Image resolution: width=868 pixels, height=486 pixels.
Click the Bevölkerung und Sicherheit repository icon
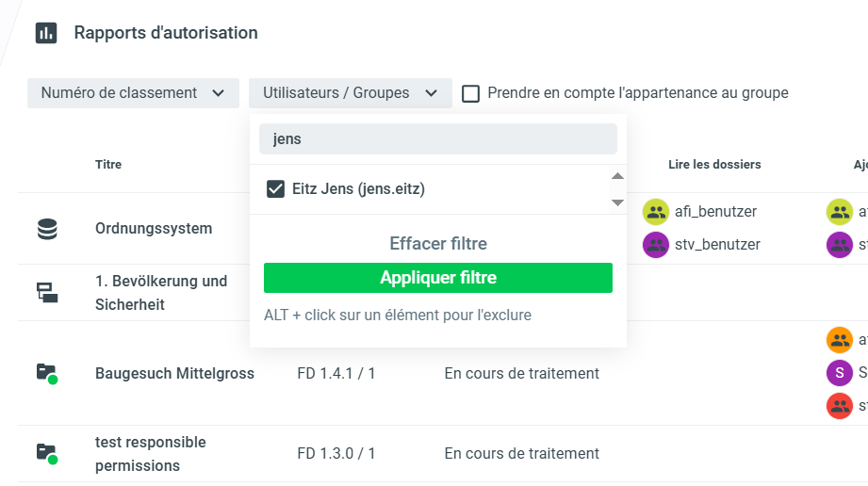tap(46, 293)
